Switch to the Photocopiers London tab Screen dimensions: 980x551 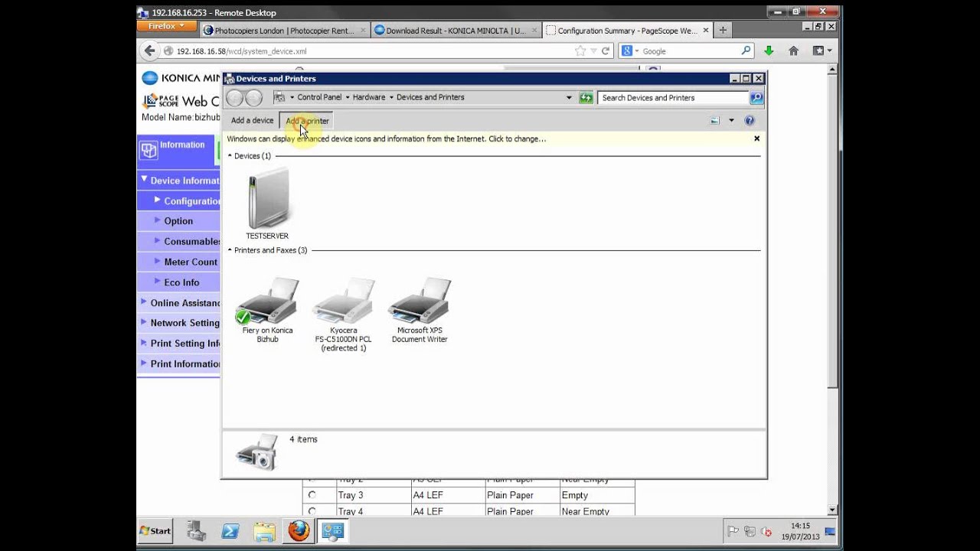(x=285, y=31)
